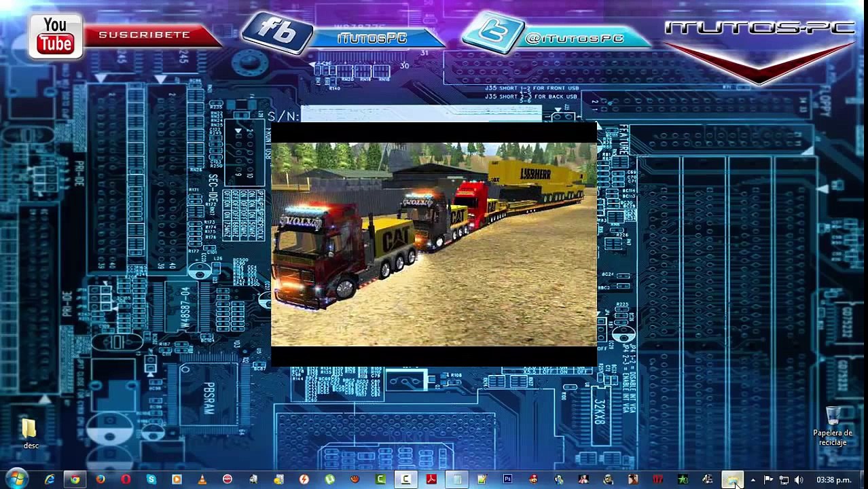The height and width of the screenshot is (489, 868).
Task: Select the Papelera de reciclaje icon
Action: [833, 427]
